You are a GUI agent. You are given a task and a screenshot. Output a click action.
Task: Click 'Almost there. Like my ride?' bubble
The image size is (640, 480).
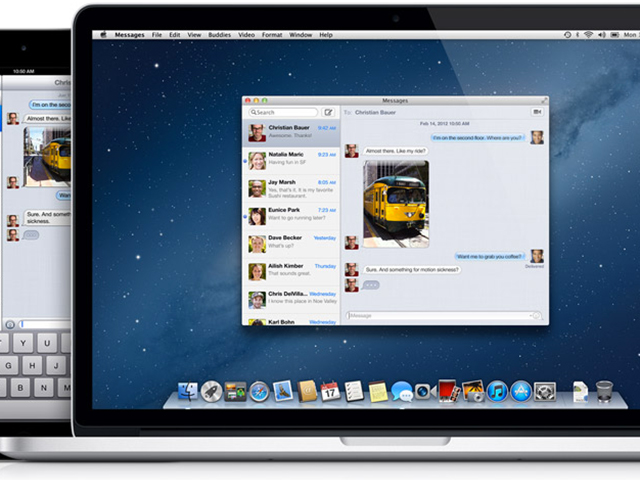pyautogui.click(x=396, y=151)
